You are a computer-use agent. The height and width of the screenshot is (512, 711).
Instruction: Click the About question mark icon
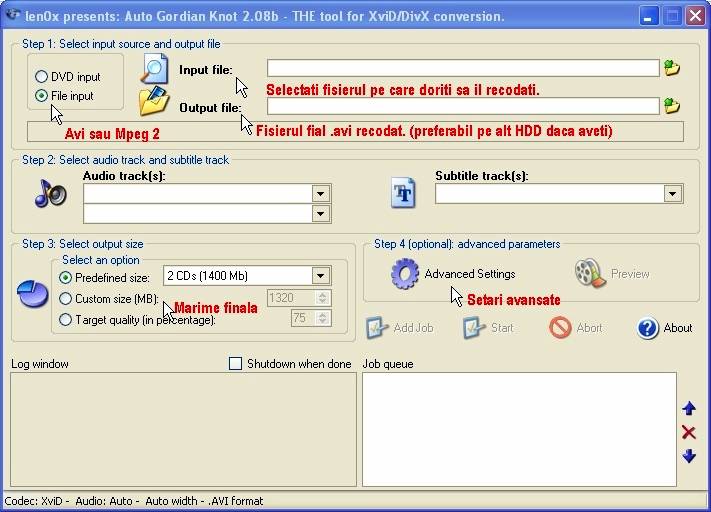tap(647, 328)
